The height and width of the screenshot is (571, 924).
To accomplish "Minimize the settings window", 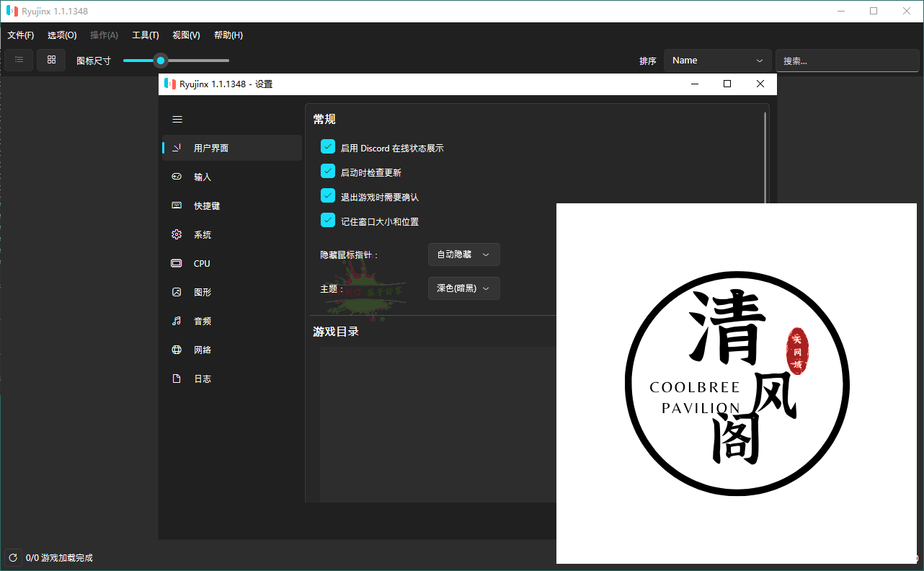I will (695, 84).
